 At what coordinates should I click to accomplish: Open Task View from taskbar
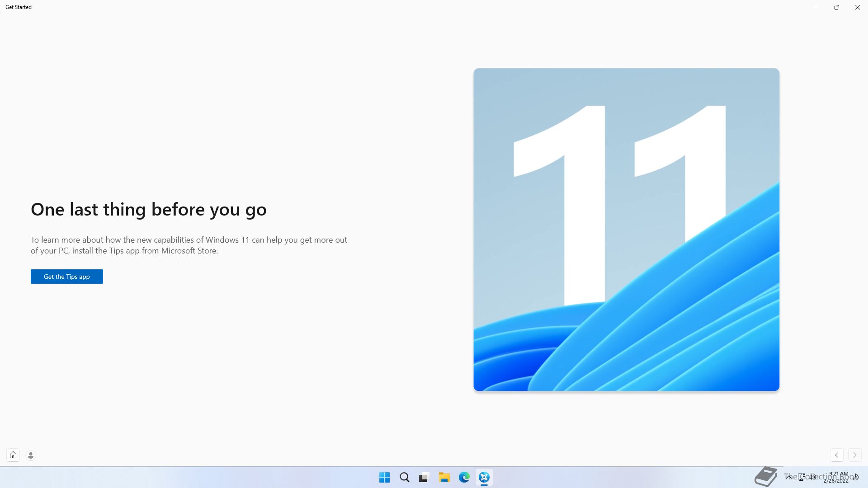tap(424, 477)
